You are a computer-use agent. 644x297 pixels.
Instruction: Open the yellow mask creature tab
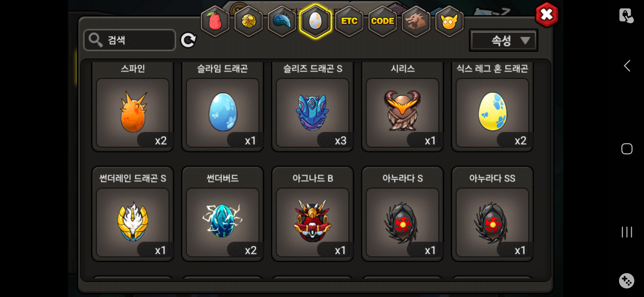[x=449, y=21]
